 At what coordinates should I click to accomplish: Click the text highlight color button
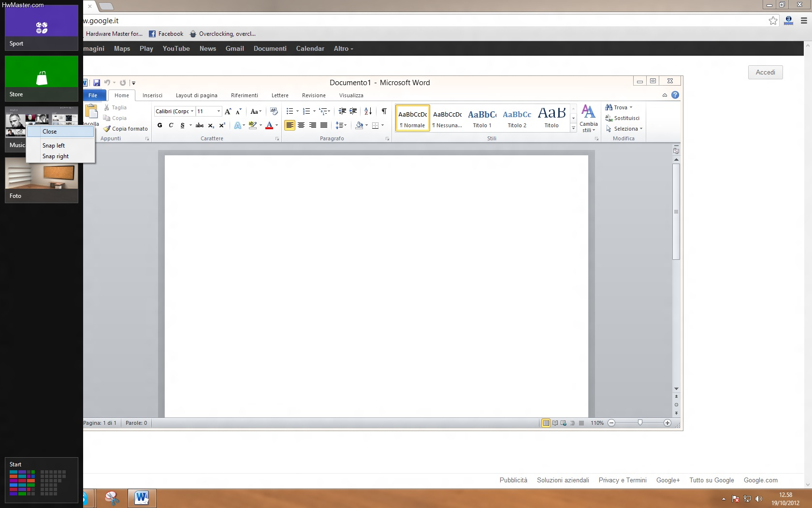253,125
